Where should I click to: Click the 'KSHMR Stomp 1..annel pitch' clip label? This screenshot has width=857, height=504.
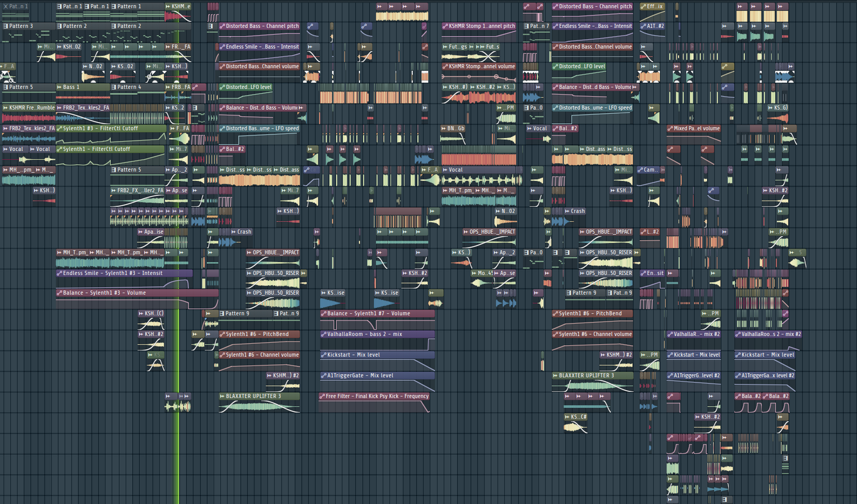(480, 26)
